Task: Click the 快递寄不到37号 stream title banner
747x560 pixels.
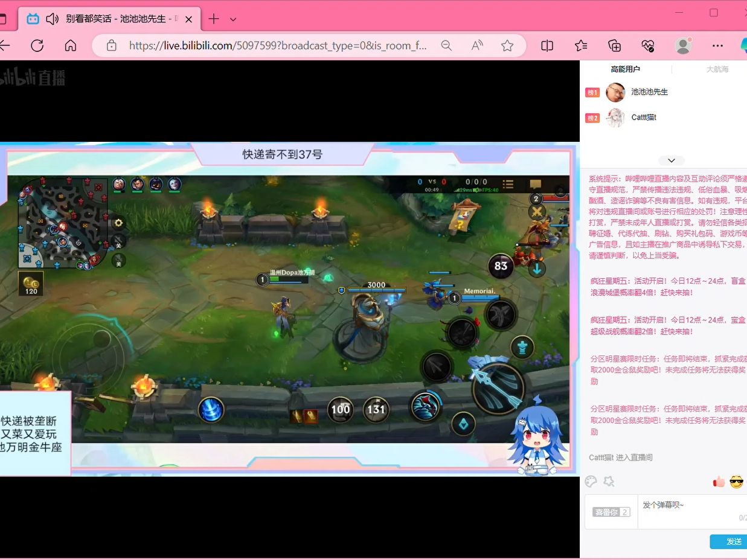Action: (x=283, y=154)
